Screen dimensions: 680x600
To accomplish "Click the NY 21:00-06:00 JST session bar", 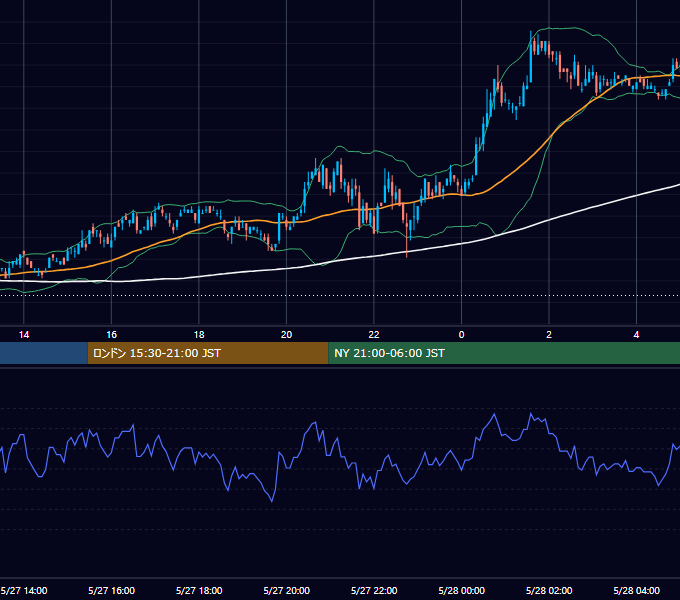I will click(x=504, y=353).
